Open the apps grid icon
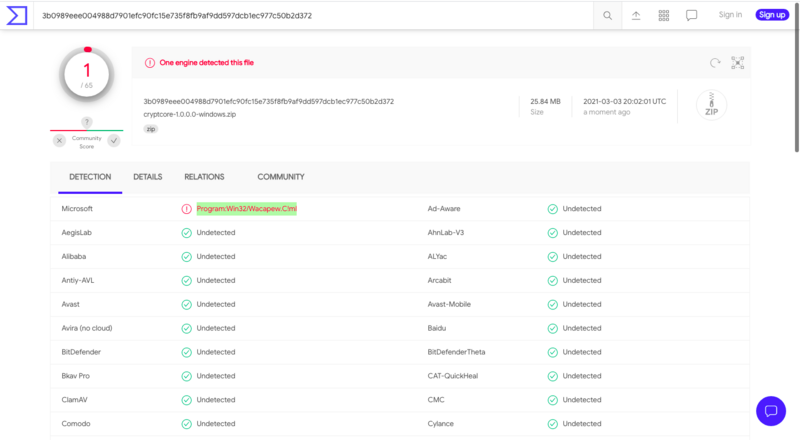The width and height of the screenshot is (800, 440). 664,15
